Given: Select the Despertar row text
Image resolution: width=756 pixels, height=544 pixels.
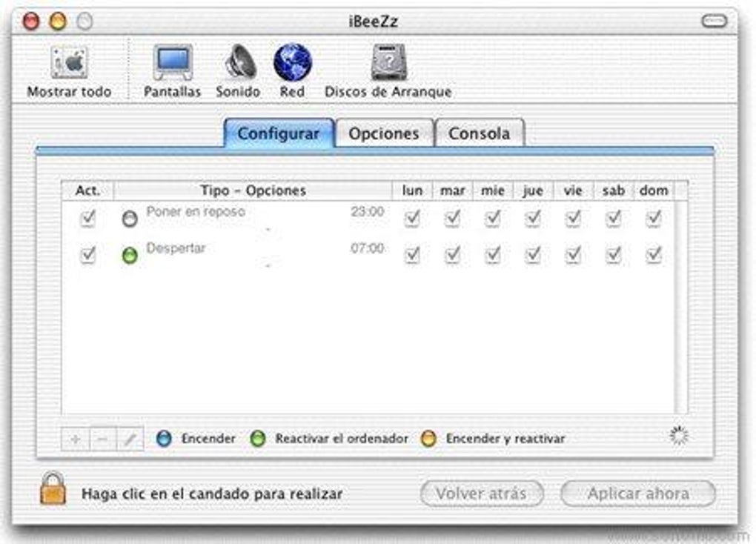Looking at the screenshot, I should coord(176,248).
